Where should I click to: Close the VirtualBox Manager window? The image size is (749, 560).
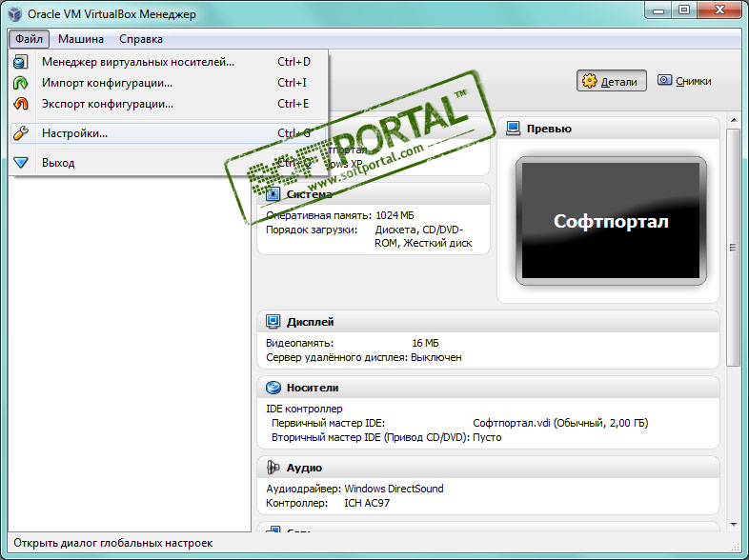tap(719, 10)
